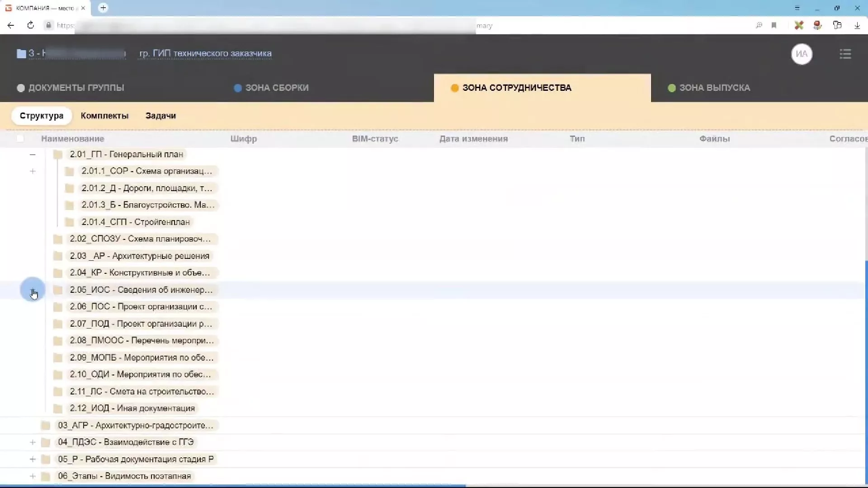Open the hamburger list menu icon
868x488 pixels.
[845, 54]
